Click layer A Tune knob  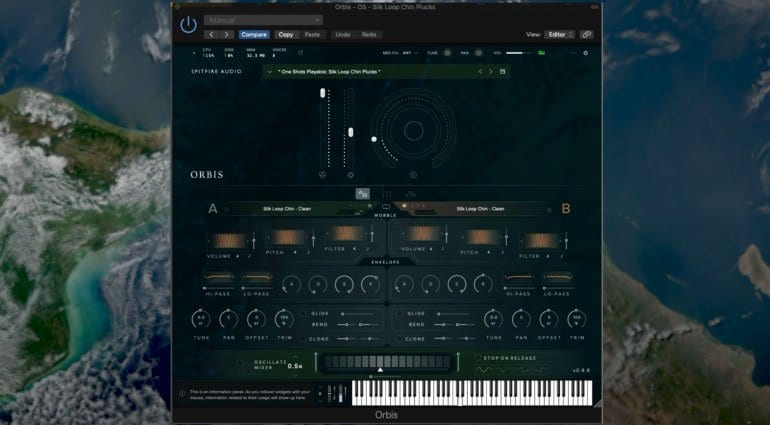click(201, 319)
